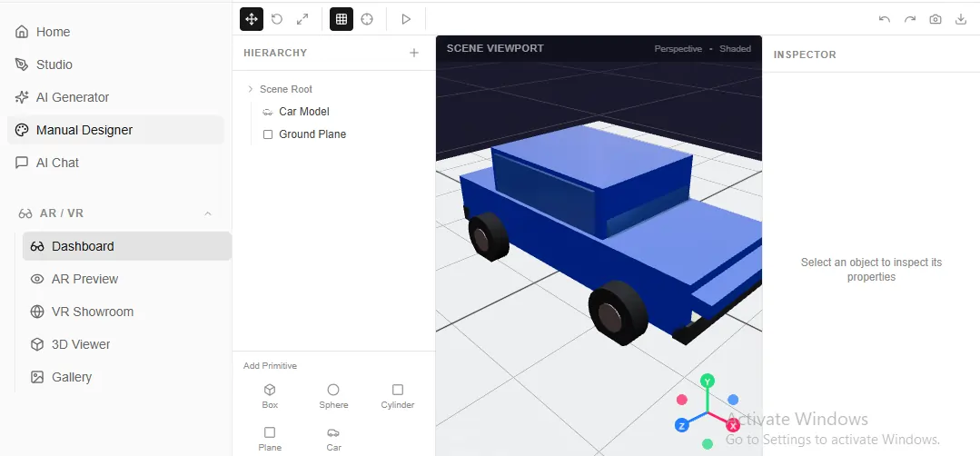Add a Box primitive
Viewport: 980px width, 456px height.
click(x=270, y=396)
